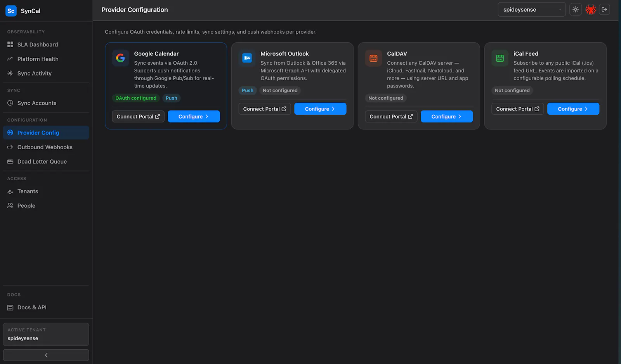Click the Microsoft Outlook card title
Image resolution: width=621 pixels, height=364 pixels.
click(x=284, y=54)
